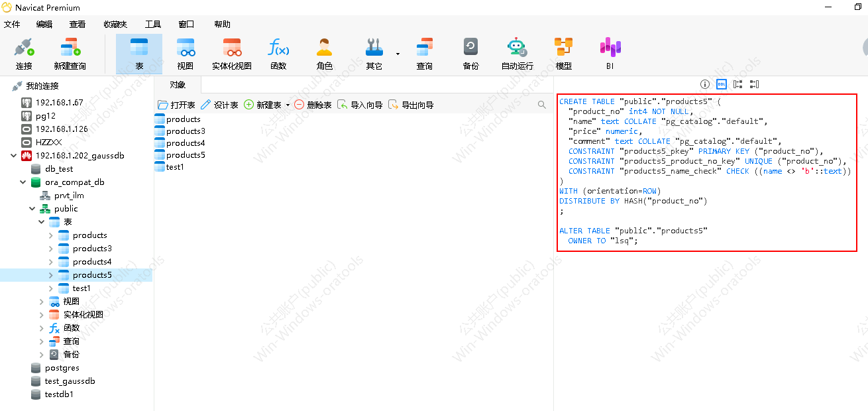Screen dimensions: 868x411
Task: Collapse the ora_compat_db database node
Action: (x=23, y=182)
